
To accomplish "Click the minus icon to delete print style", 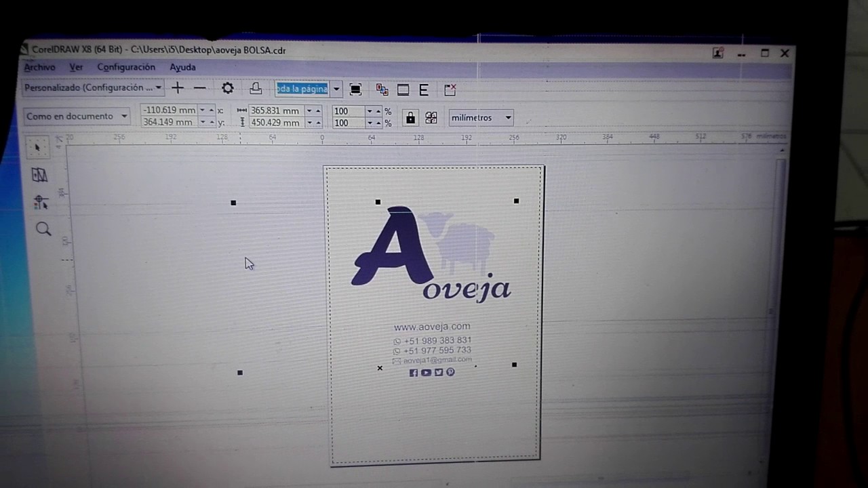I will pyautogui.click(x=199, y=87).
